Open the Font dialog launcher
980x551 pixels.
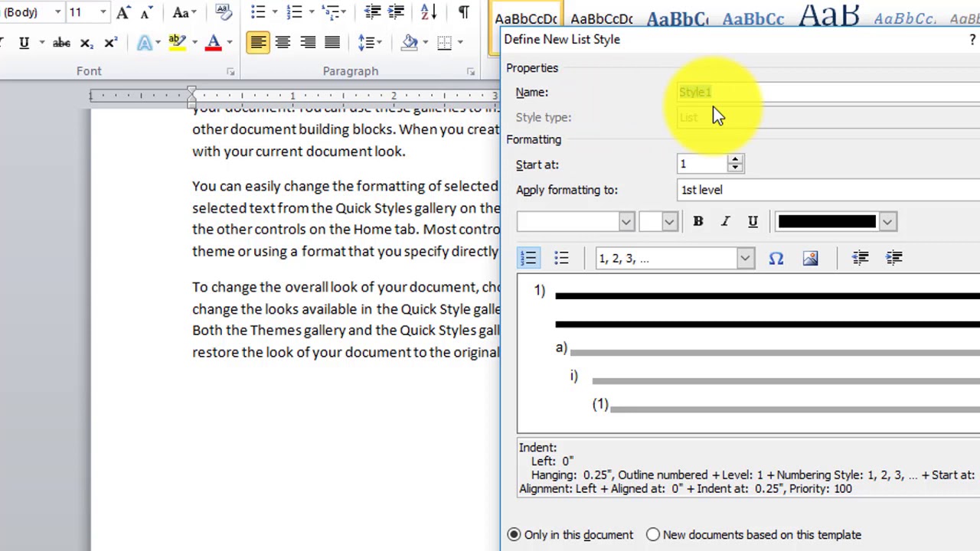(230, 71)
